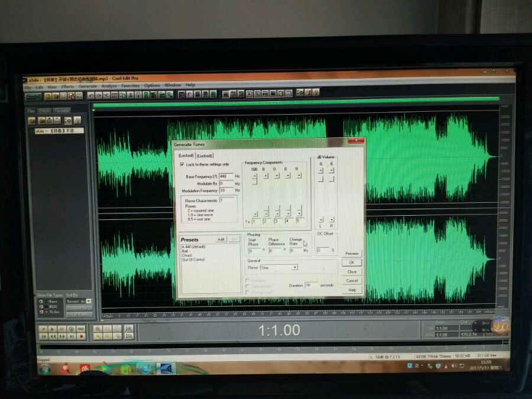Click the toolbar help question mark icon
The height and width of the screenshot is (399, 532).
pyautogui.click(x=316, y=92)
